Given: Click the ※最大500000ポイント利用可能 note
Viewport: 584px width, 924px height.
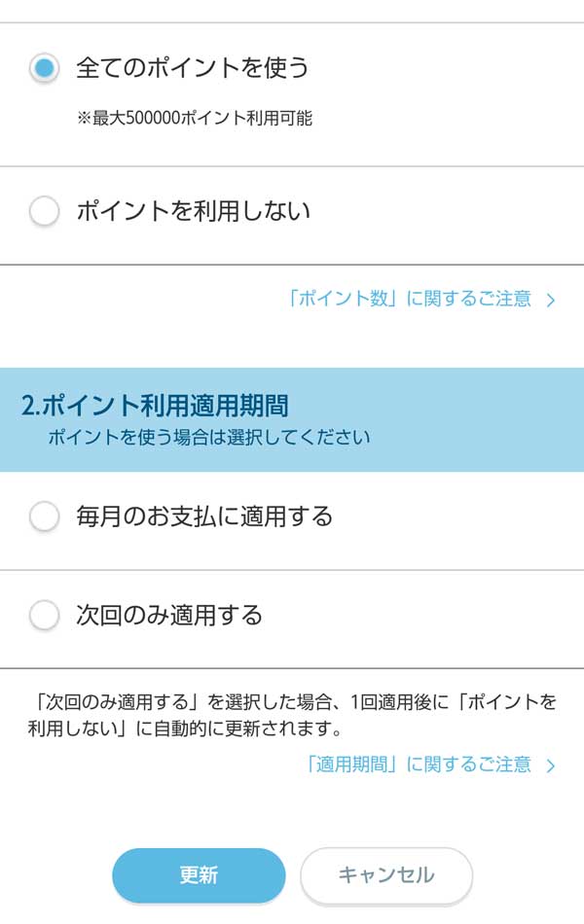Looking at the screenshot, I should tap(195, 119).
